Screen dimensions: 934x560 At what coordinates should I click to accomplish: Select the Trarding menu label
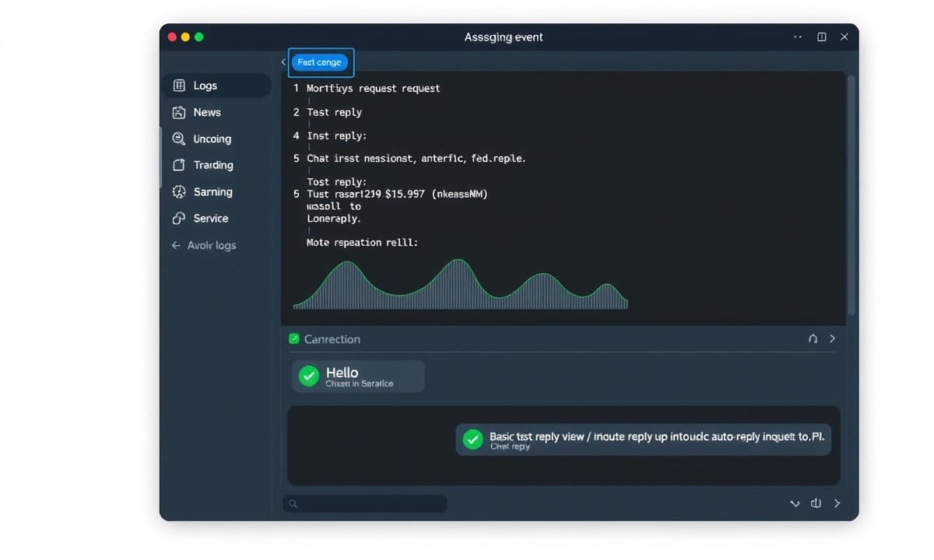[213, 165]
